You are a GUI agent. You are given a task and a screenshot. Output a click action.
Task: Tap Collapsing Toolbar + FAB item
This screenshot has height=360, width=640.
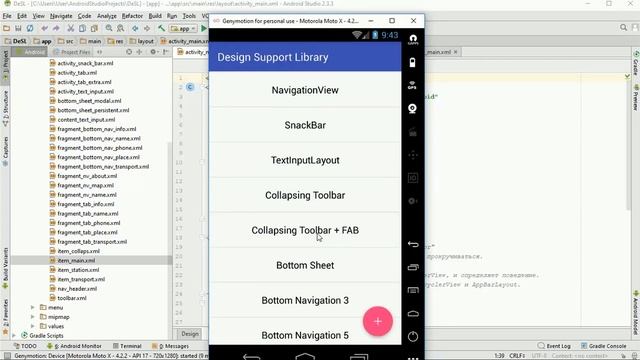point(305,230)
